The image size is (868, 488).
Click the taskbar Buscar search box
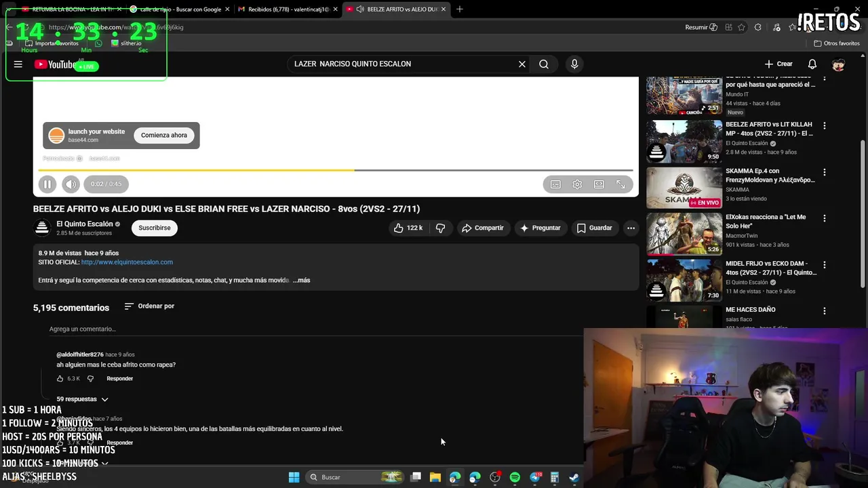pyautogui.click(x=356, y=477)
